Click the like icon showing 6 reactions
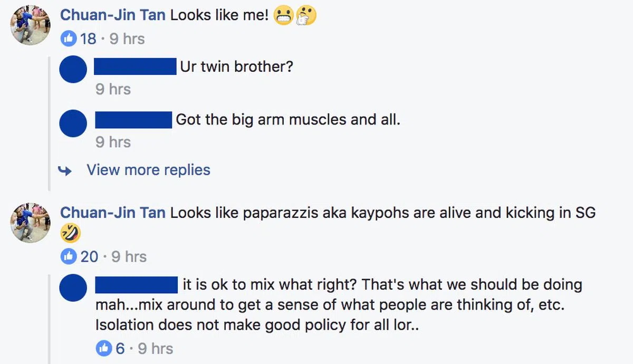This screenshot has height=364, width=633. (104, 348)
